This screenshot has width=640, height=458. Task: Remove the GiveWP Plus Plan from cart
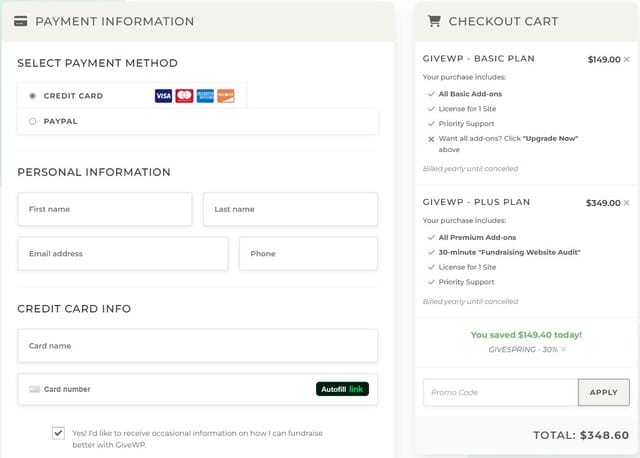[626, 203]
